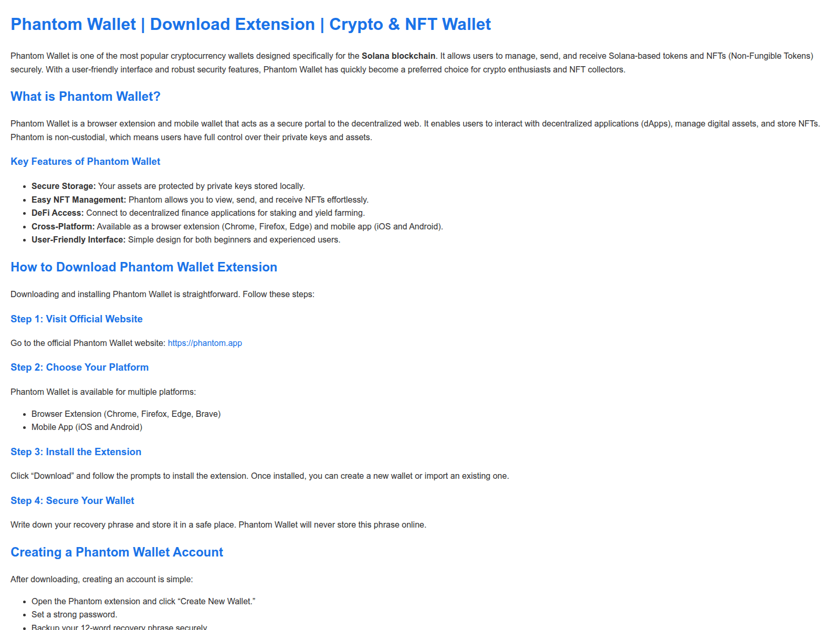Click the 'Key Features of Phantom Wallet' heading
This screenshot has width=840, height=630.
pyautogui.click(x=85, y=162)
